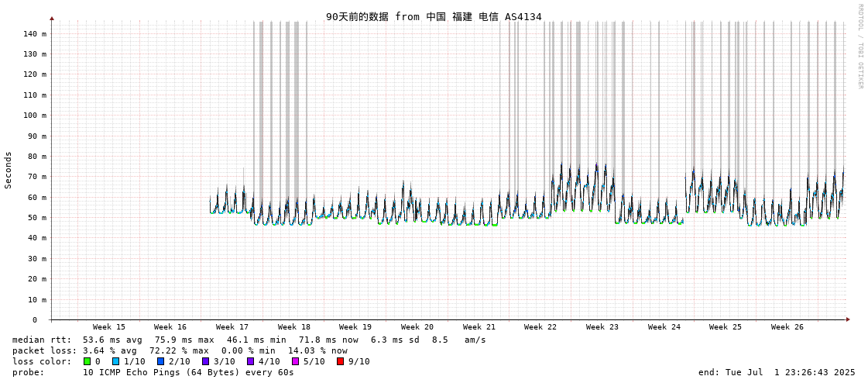This screenshot has height=383, width=868.
Task: Click the green 0 loss color swatch
Action: [87, 361]
